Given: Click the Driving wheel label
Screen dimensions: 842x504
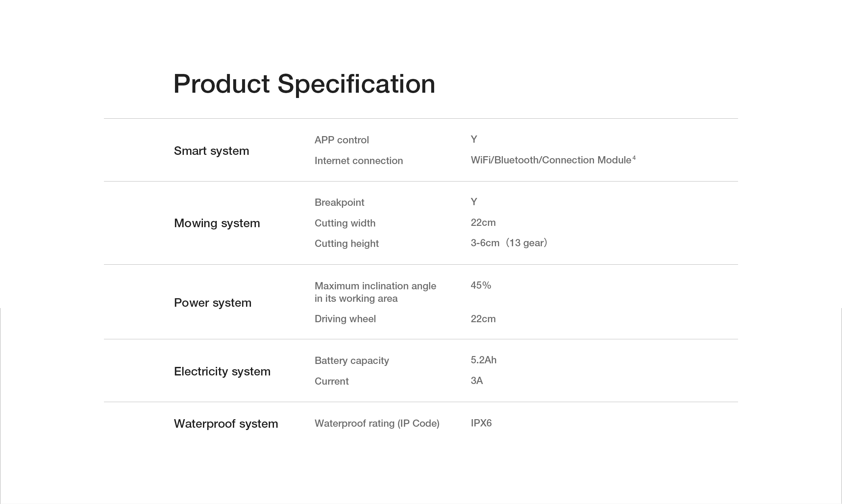Looking at the screenshot, I should [x=345, y=319].
